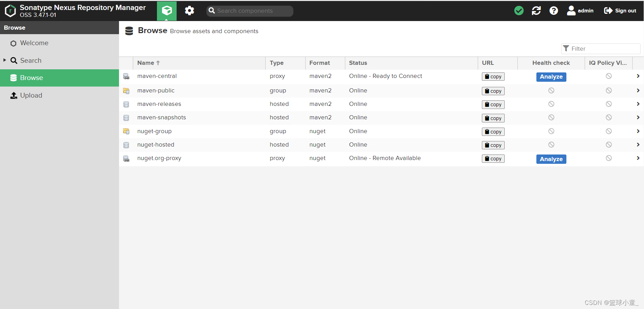Click Sign out

tap(620, 11)
